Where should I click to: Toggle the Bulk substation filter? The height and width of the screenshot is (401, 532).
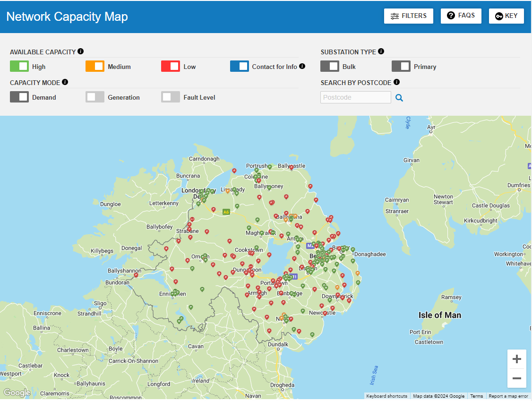tap(329, 66)
